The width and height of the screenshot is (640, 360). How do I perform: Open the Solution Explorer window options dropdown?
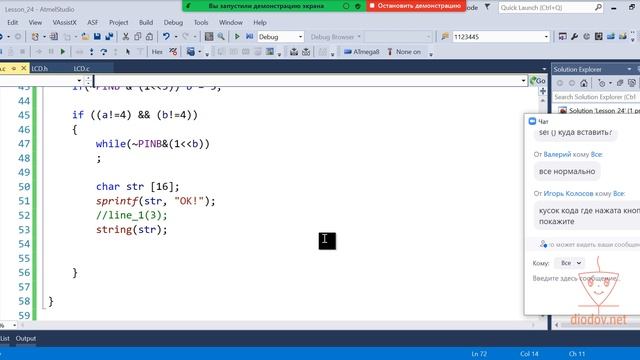(629, 69)
